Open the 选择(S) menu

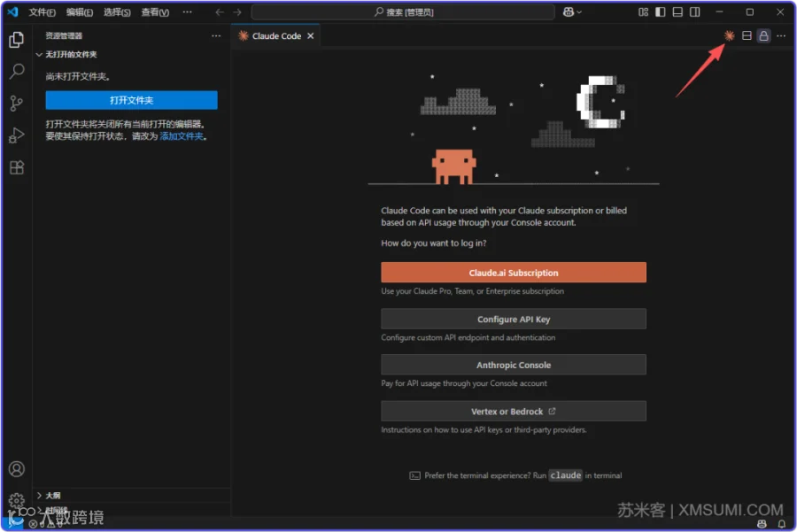point(117,12)
